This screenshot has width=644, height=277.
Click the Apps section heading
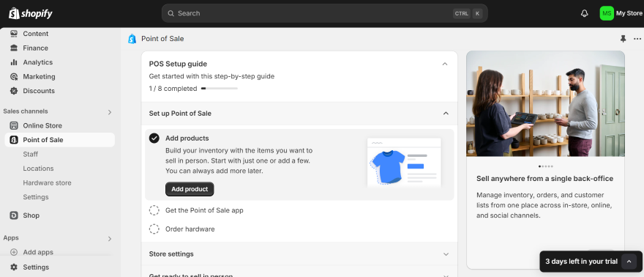coord(11,238)
